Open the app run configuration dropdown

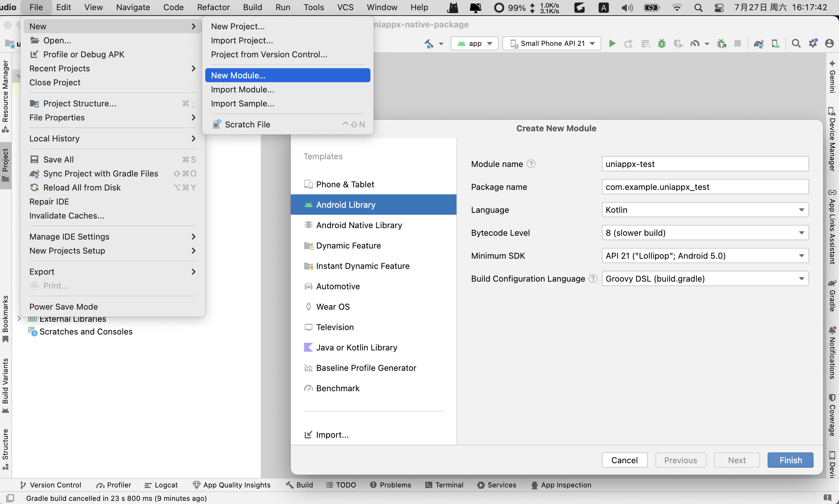point(474,43)
